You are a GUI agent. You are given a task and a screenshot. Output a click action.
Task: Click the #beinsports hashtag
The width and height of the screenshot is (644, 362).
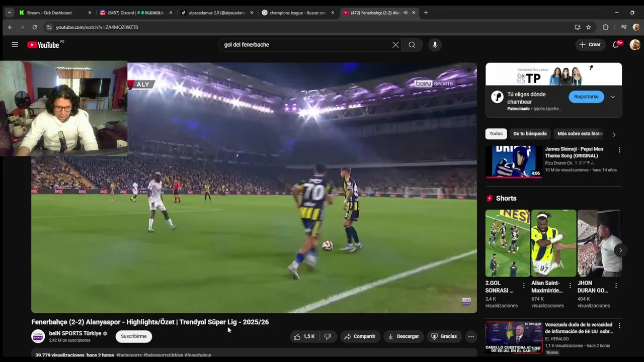129,355
